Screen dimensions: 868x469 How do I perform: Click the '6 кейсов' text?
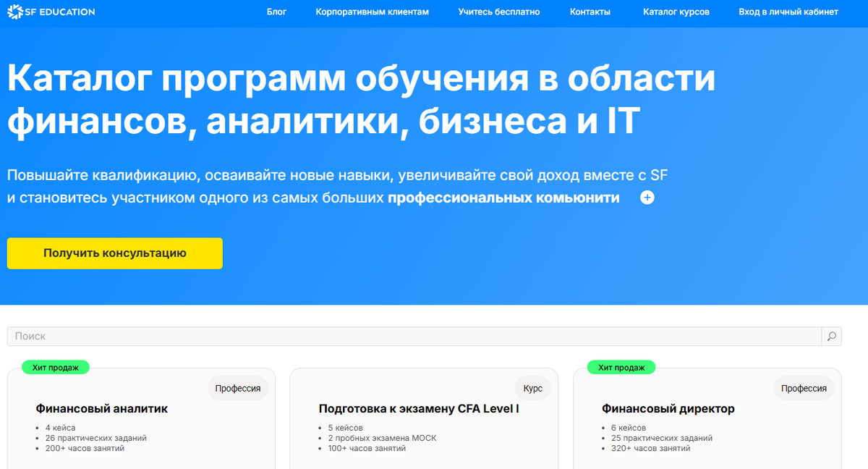pyautogui.click(x=629, y=428)
